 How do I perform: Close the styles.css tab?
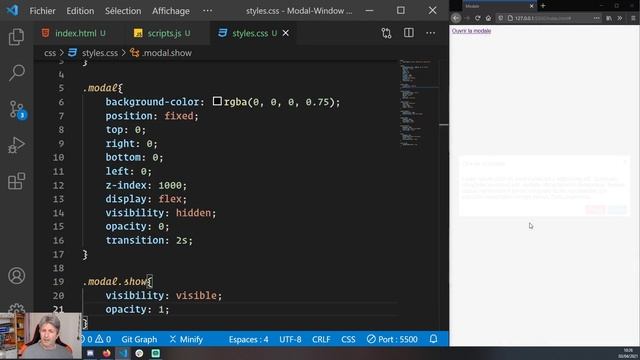(286, 33)
